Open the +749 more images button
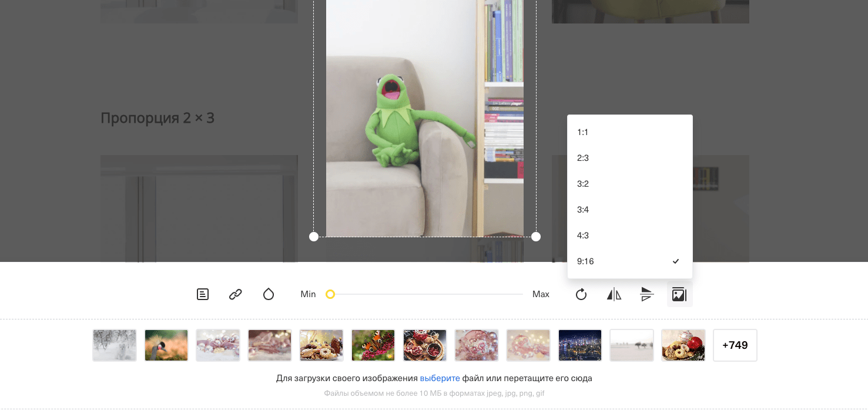Viewport: 868px width, 414px height. click(735, 345)
